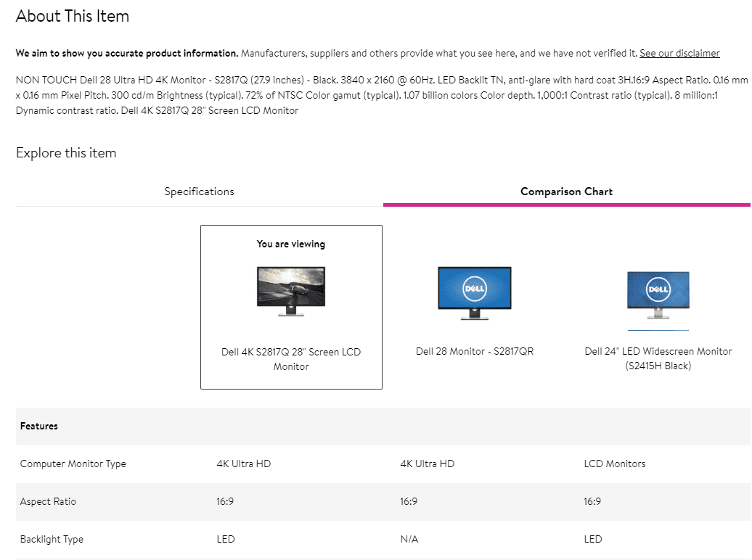This screenshot has width=752, height=560.
Task: Click the About This Item heading
Action: coord(73,16)
